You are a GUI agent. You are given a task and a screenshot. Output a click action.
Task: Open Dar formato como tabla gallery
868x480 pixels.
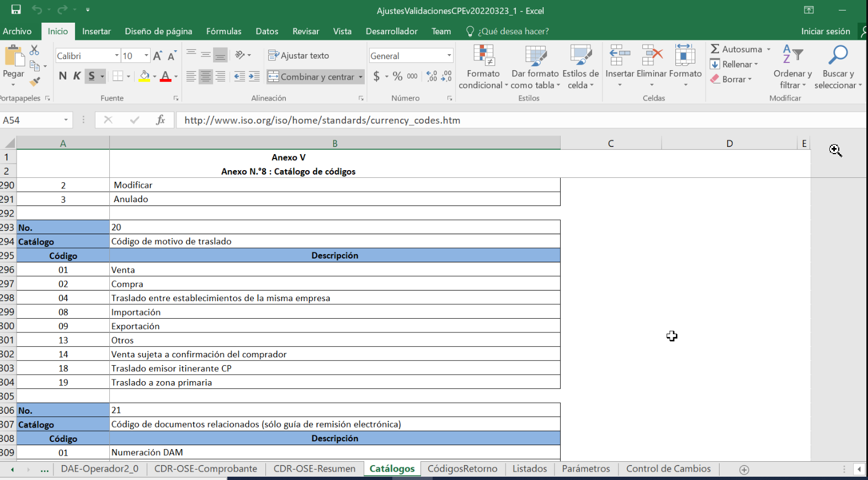(535, 67)
